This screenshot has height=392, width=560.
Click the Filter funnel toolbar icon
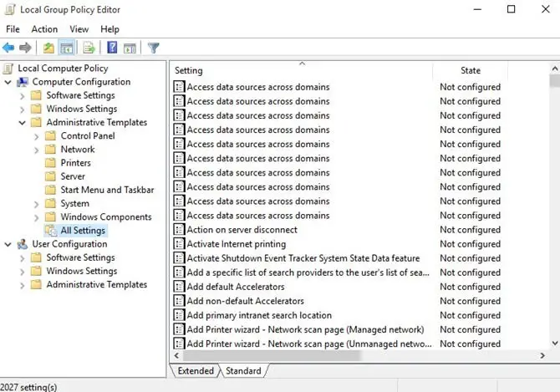(x=154, y=48)
